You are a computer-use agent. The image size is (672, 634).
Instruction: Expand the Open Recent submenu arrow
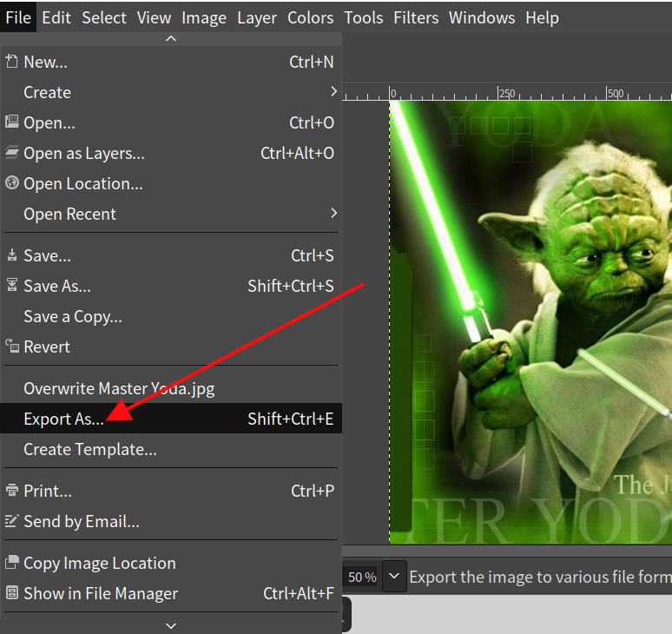(x=334, y=213)
